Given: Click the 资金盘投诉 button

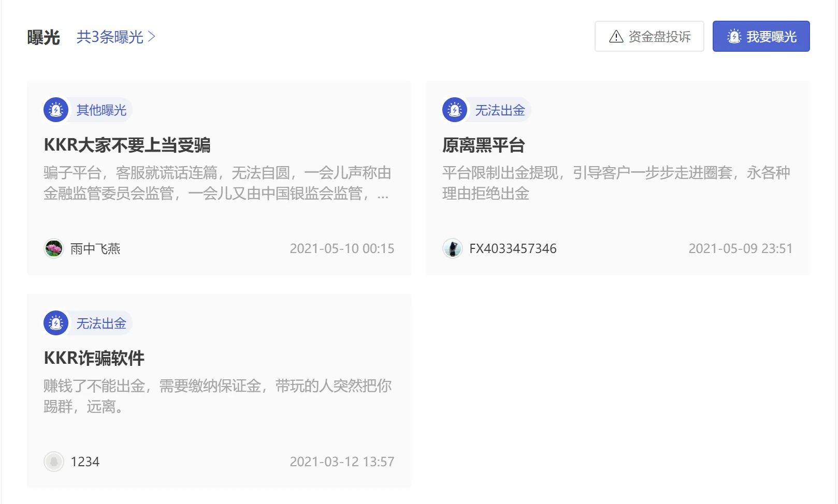Looking at the screenshot, I should [649, 36].
